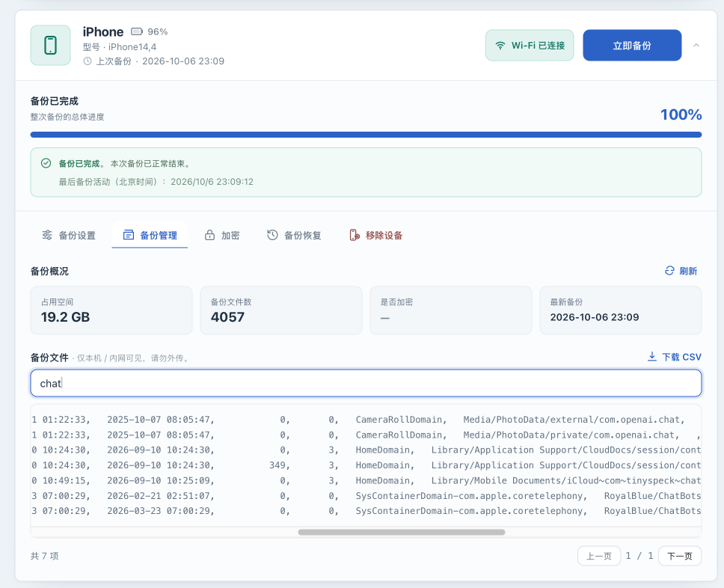This screenshot has height=588, width=724.
Task: Open the 移除设备 tab
Action: [376, 235]
